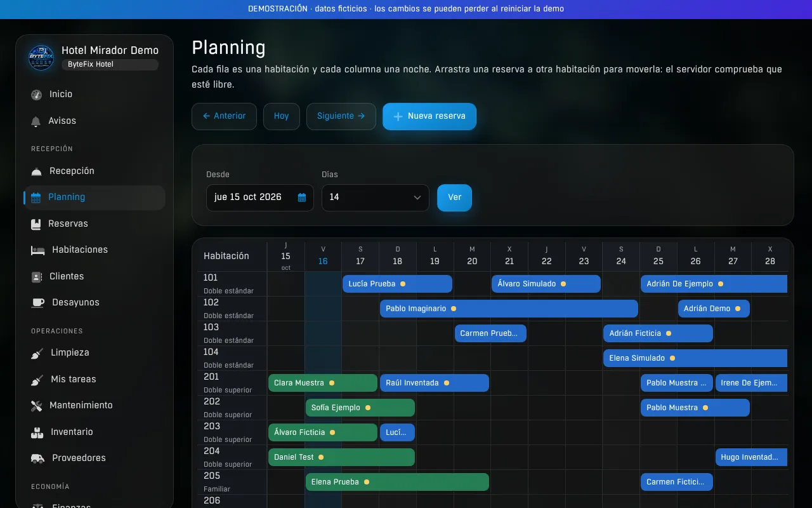Open the Reservas menu item
Image resolution: width=812 pixels, height=508 pixels.
95,224
